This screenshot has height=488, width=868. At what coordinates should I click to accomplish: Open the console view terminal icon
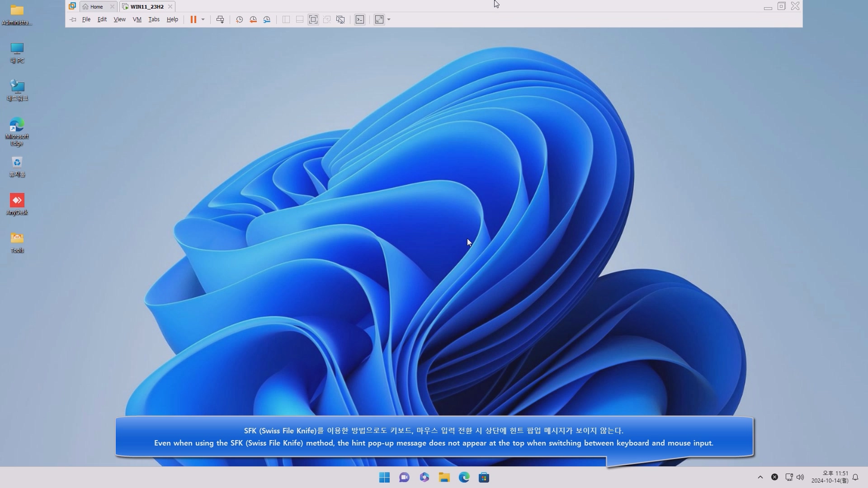pos(360,19)
